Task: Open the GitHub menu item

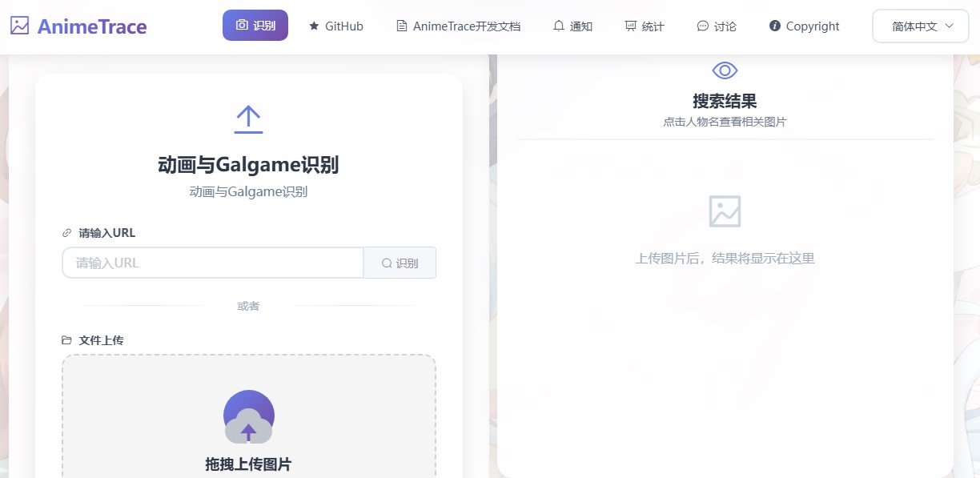Action: [343, 26]
